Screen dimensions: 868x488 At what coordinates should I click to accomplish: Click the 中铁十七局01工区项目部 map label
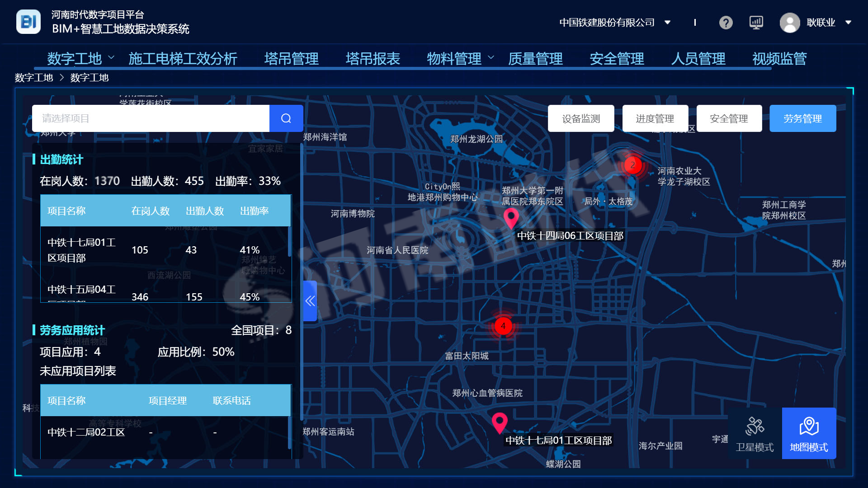pyautogui.click(x=559, y=441)
